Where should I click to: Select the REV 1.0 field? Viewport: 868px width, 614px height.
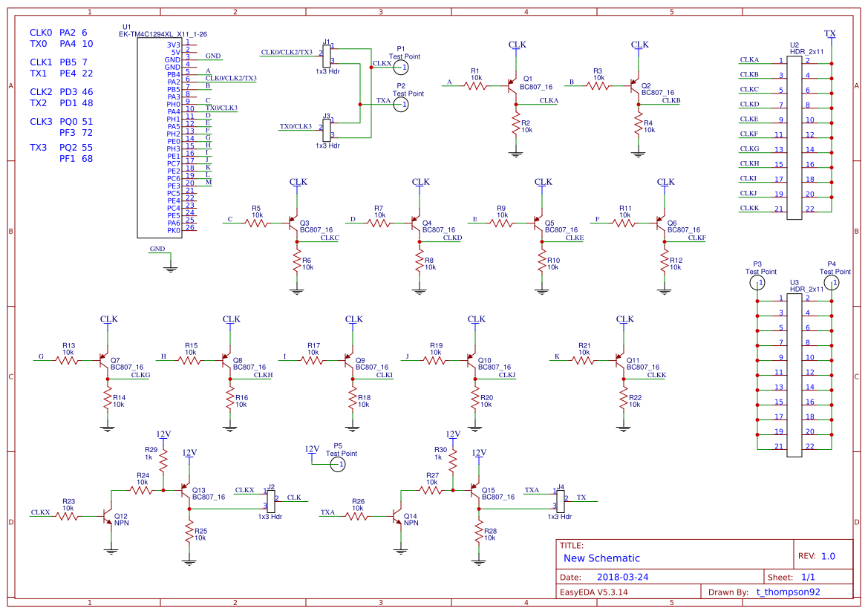click(x=817, y=556)
